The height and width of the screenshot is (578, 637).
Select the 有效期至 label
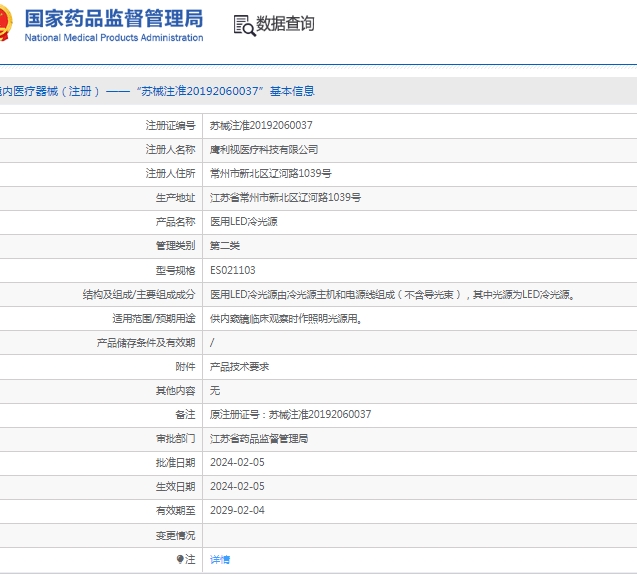tap(176, 511)
